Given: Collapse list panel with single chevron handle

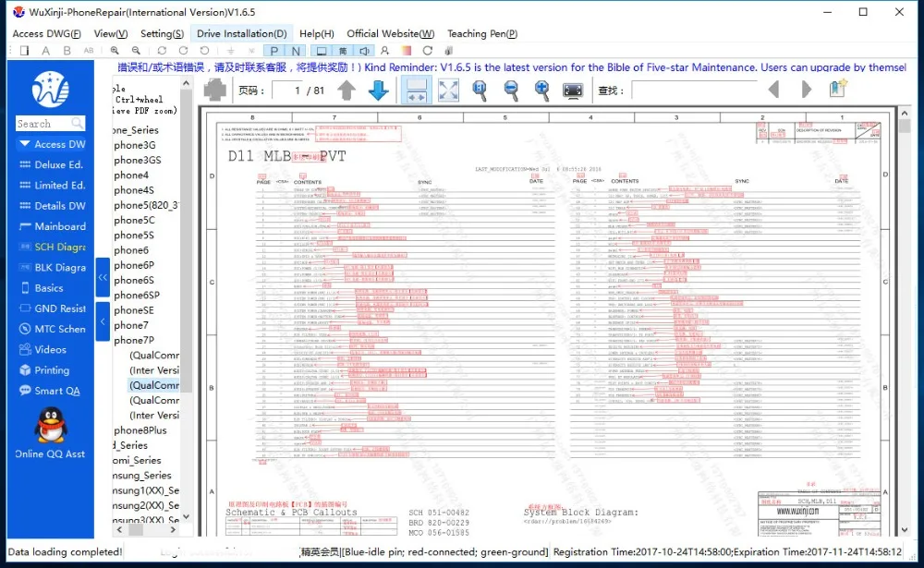Looking at the screenshot, I should (103, 321).
